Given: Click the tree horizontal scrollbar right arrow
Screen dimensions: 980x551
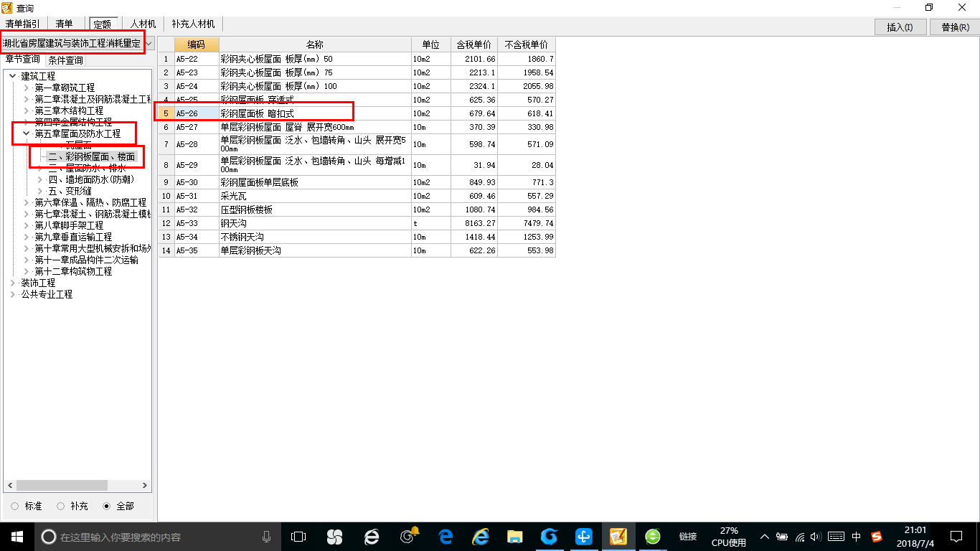Looking at the screenshot, I should (145, 486).
